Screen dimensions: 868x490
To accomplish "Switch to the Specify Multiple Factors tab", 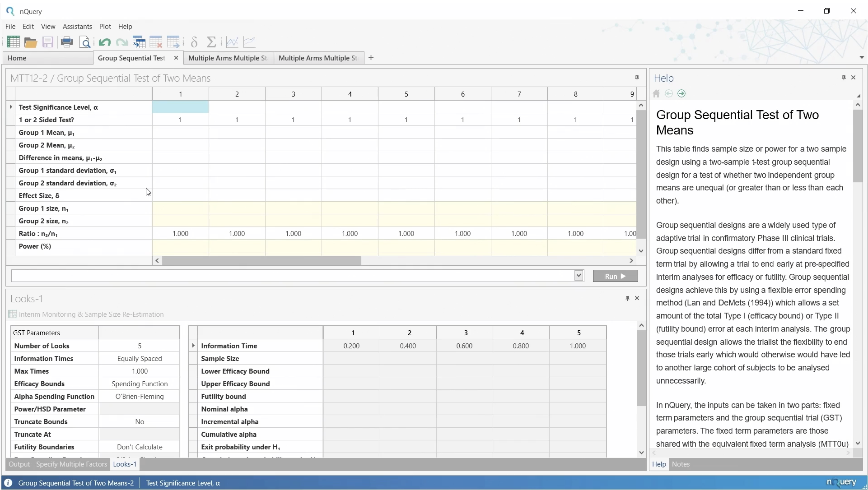I will (x=71, y=464).
